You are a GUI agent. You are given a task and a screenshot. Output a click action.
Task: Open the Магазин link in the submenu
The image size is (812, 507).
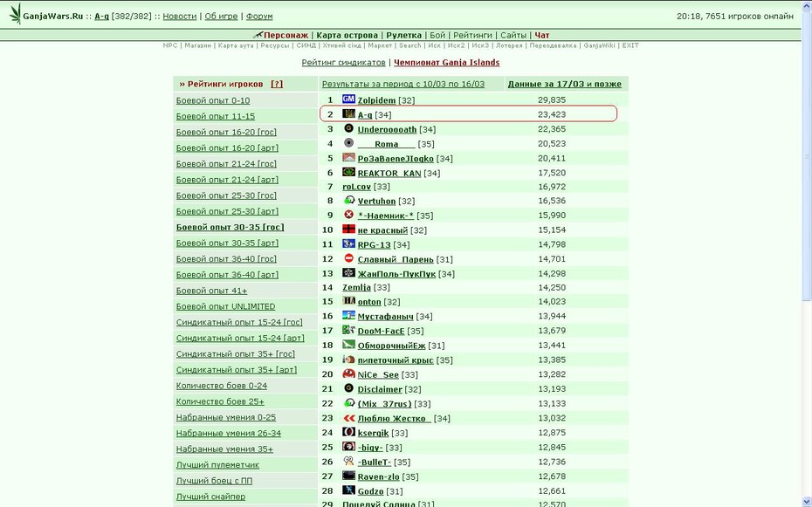point(198,45)
